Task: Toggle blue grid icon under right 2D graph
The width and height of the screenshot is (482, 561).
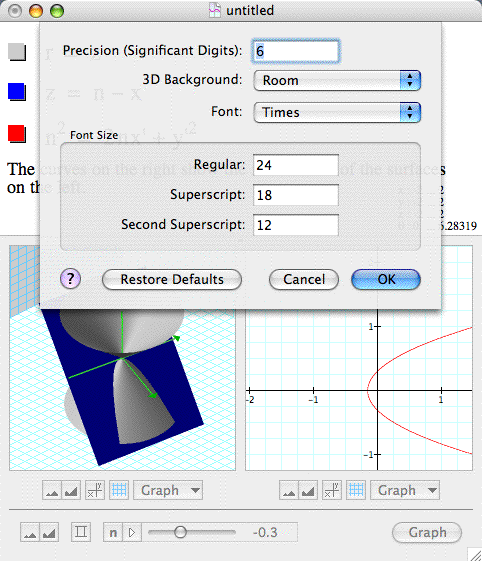Action: (x=356, y=490)
